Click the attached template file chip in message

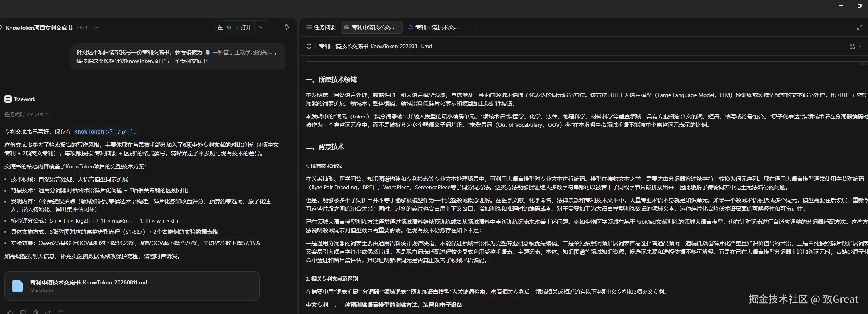[238, 52]
